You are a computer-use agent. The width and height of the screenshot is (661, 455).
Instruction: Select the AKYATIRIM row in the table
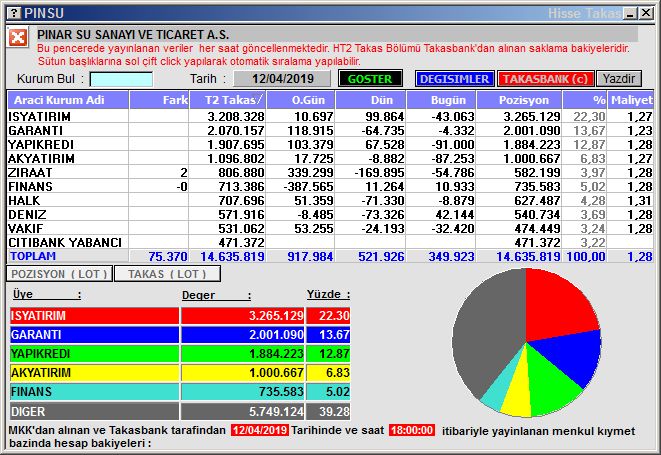point(330,158)
